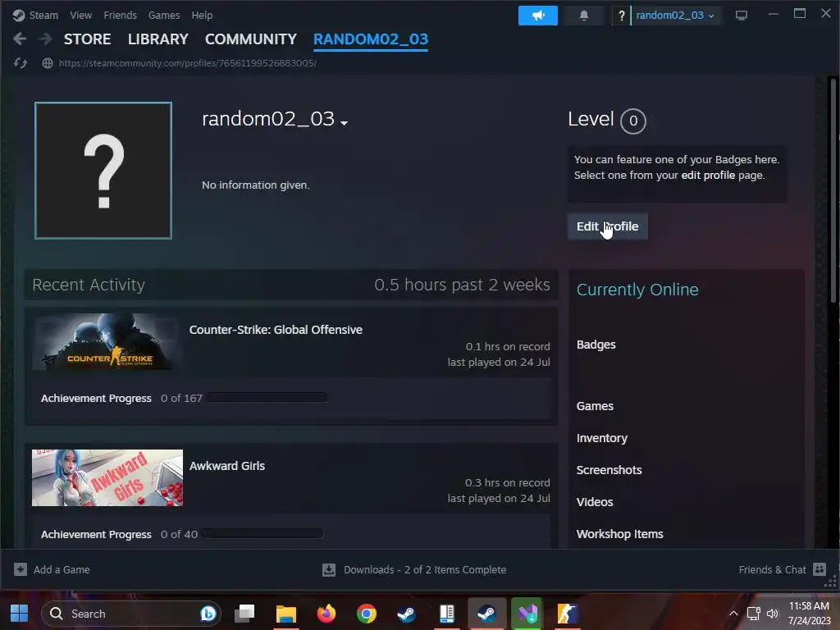Open the Workshop Items link
The height and width of the screenshot is (630, 840).
tap(620, 534)
